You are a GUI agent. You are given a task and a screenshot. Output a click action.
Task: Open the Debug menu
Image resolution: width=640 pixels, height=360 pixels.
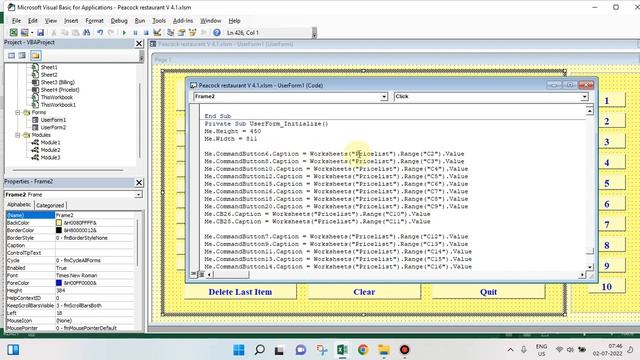pos(119,21)
